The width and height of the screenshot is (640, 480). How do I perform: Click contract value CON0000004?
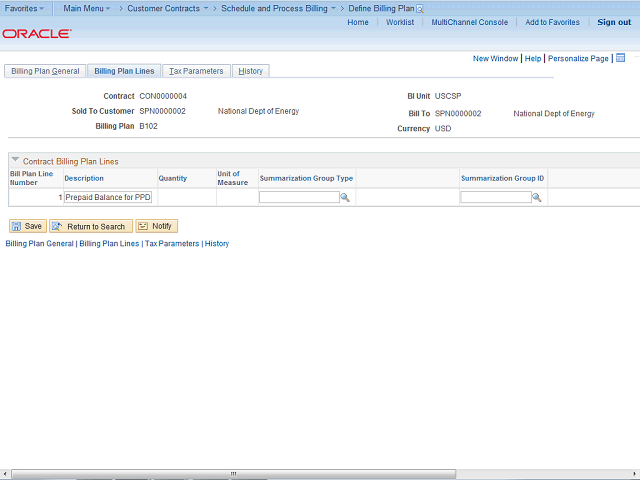pyautogui.click(x=163, y=96)
